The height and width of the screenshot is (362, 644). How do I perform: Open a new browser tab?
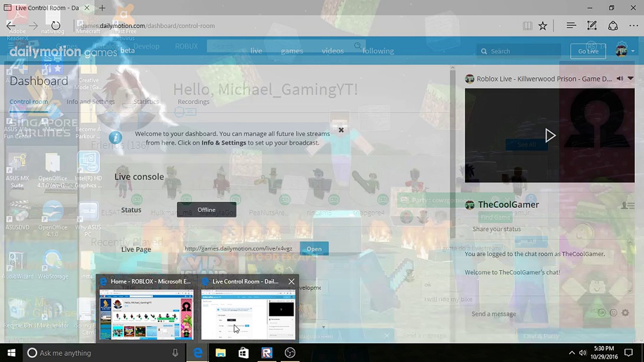click(x=102, y=8)
